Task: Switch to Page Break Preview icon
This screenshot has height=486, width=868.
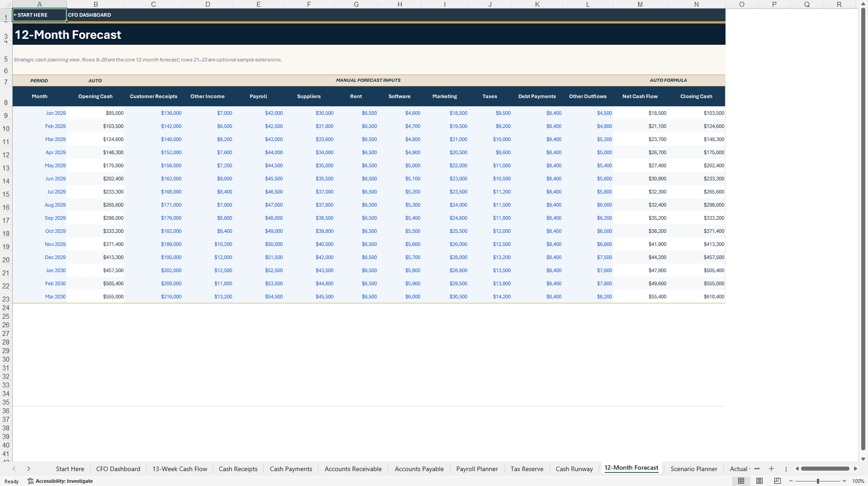Action: point(778,481)
